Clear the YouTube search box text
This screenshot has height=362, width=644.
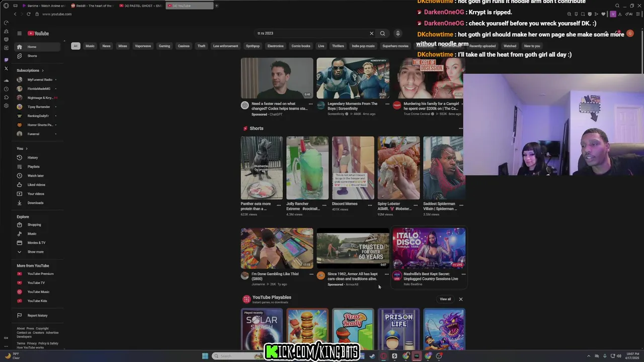371,33
